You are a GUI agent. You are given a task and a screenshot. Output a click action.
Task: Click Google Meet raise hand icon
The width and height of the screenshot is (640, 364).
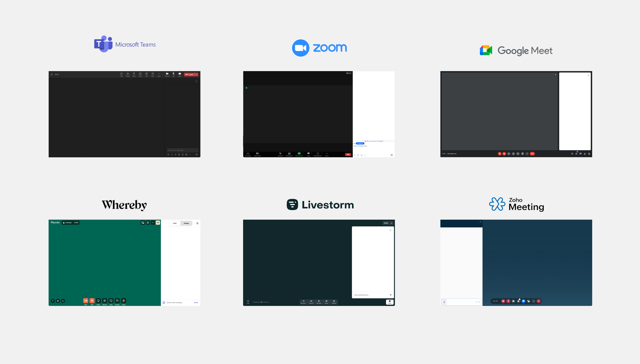point(522,154)
